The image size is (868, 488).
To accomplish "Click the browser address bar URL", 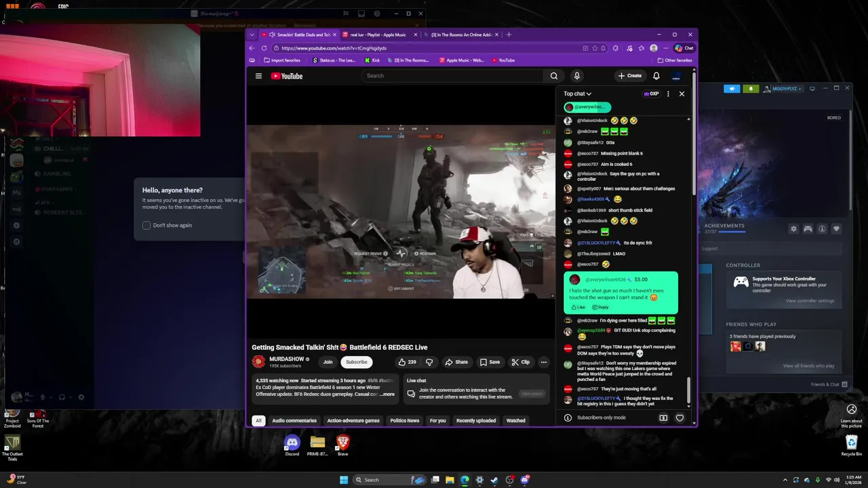I will (334, 48).
